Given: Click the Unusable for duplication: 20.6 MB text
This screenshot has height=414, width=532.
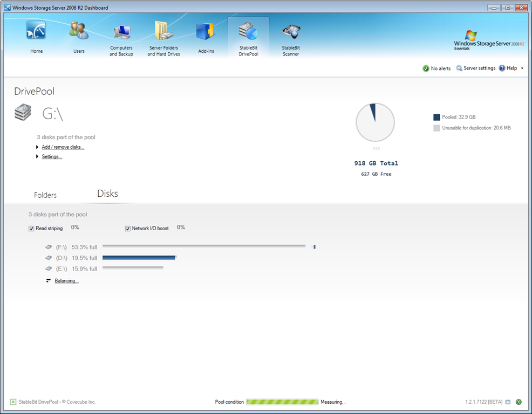Looking at the screenshot, I should click(x=476, y=128).
